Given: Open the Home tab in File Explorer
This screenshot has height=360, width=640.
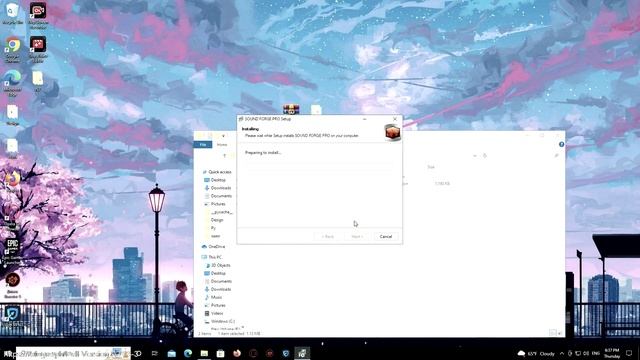Looking at the screenshot, I should coord(222,144).
